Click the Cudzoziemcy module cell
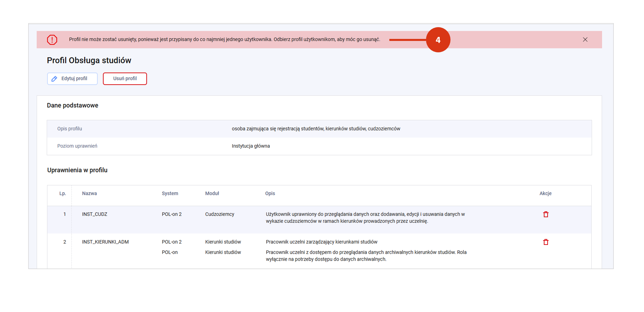Image resolution: width=644 pixels, height=312 pixels. pos(220,214)
